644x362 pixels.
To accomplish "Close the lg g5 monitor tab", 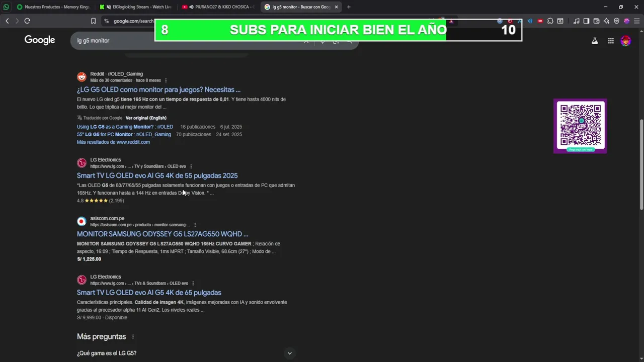I will pos(336,7).
